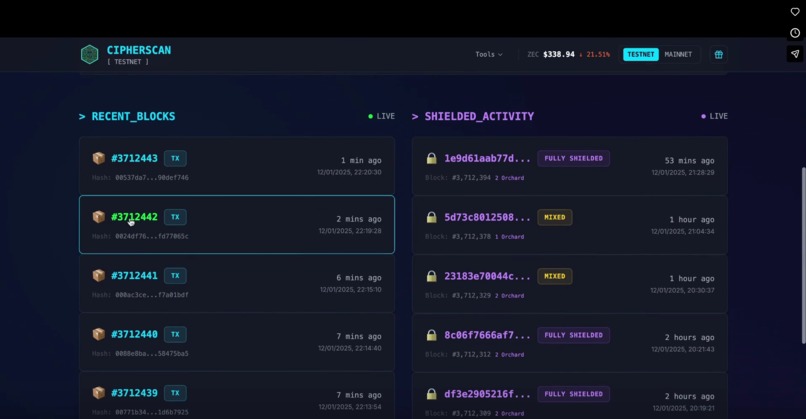Open block #3712441 link
Screen dimensions: 806x419
coord(135,276)
